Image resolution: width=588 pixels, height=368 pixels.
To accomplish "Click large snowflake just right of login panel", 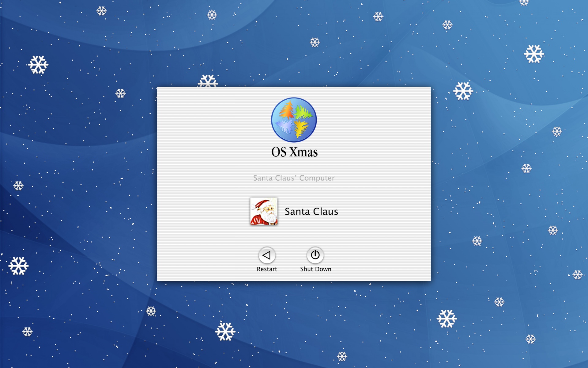I will (463, 91).
